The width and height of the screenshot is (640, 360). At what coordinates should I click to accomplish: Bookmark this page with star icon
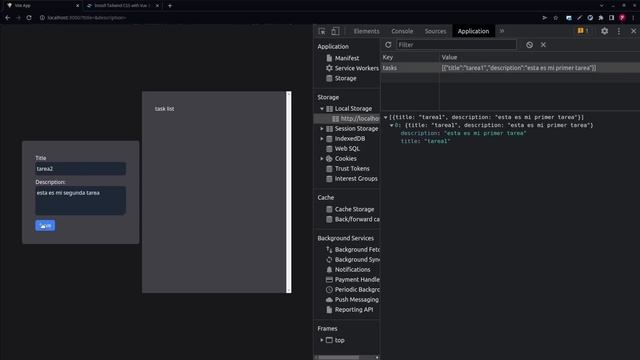click(556, 18)
